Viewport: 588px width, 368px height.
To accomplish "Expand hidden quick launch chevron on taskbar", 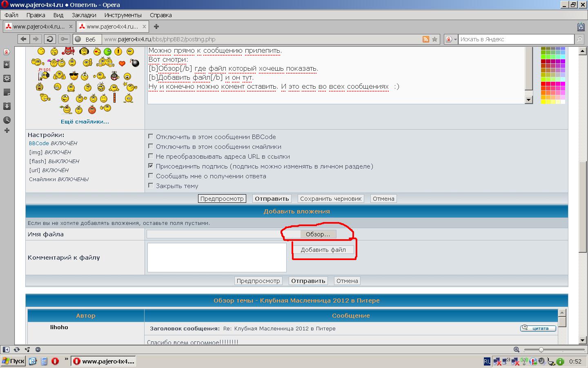I will tap(66, 359).
